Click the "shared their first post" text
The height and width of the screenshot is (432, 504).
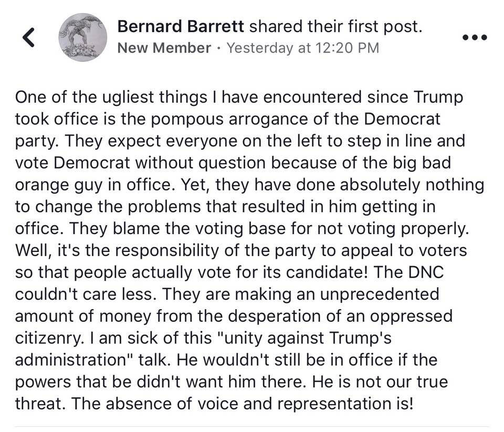pyautogui.click(x=337, y=27)
